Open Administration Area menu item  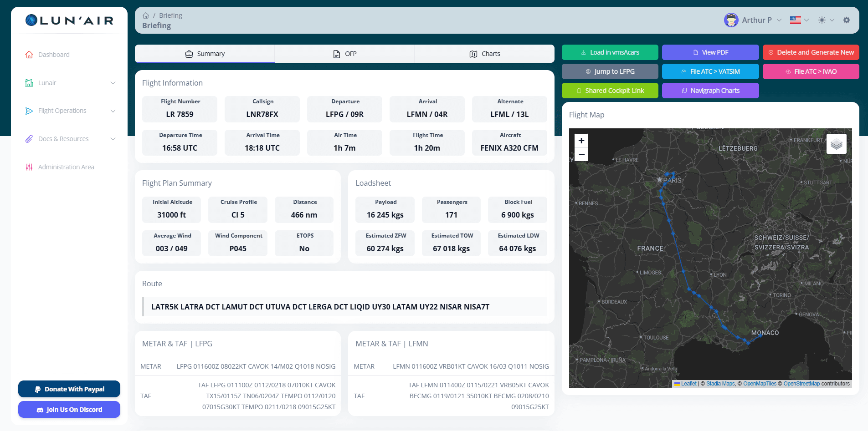click(x=66, y=167)
